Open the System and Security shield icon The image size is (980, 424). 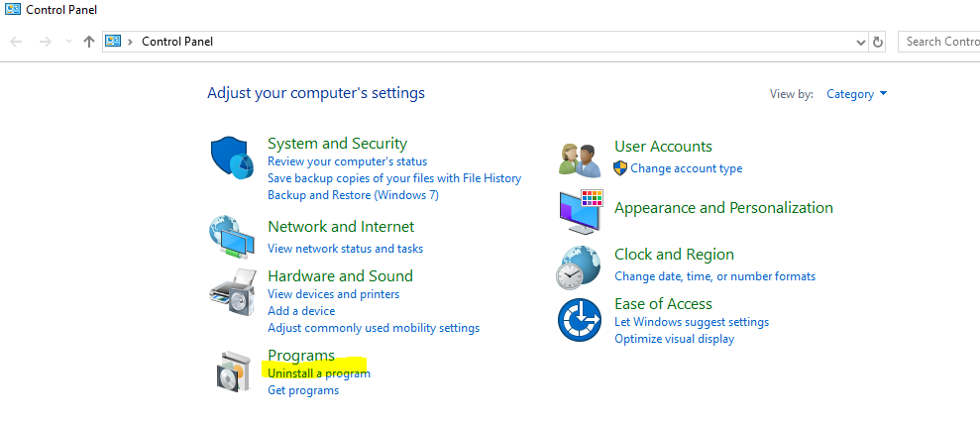click(x=232, y=158)
